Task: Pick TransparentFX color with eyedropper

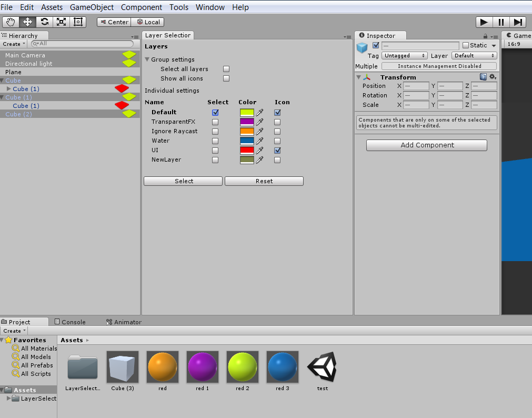Action: [260, 122]
